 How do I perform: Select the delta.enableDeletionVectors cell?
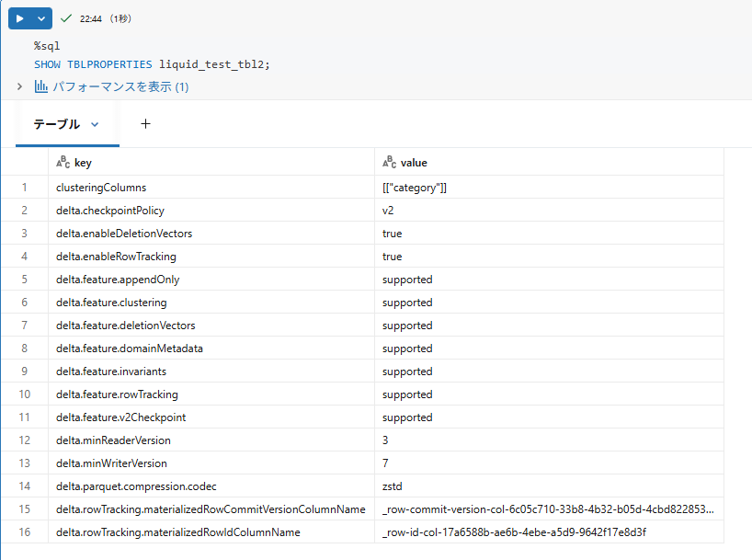[x=211, y=234]
